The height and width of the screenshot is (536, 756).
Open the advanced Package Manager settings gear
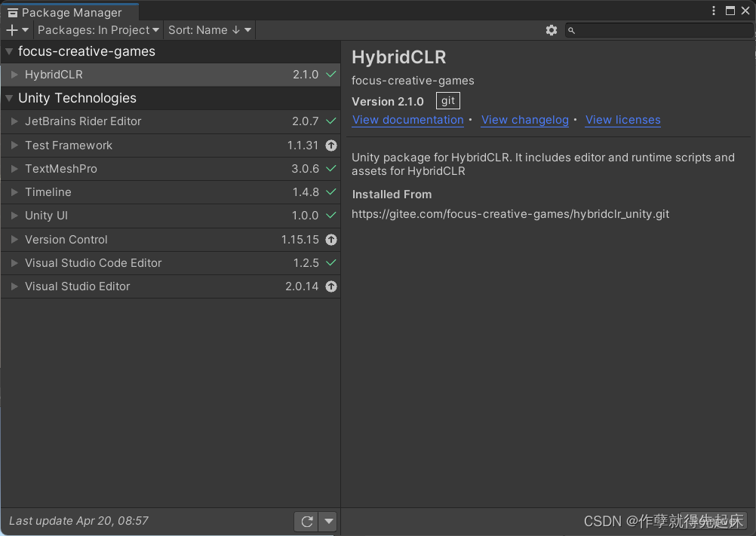coord(552,30)
